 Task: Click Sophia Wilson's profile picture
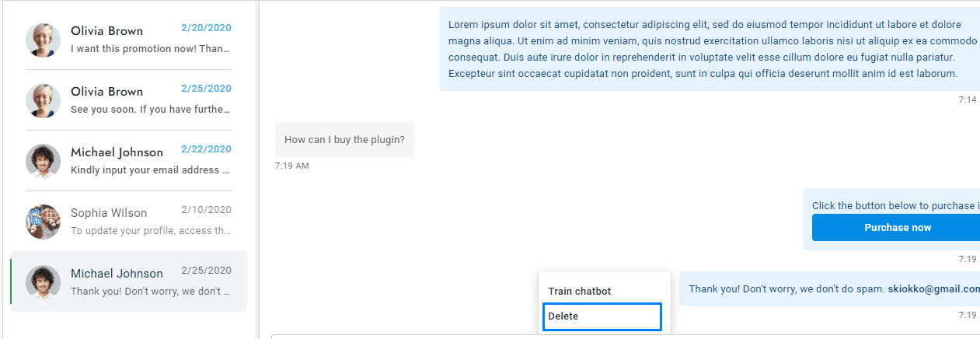(x=44, y=222)
